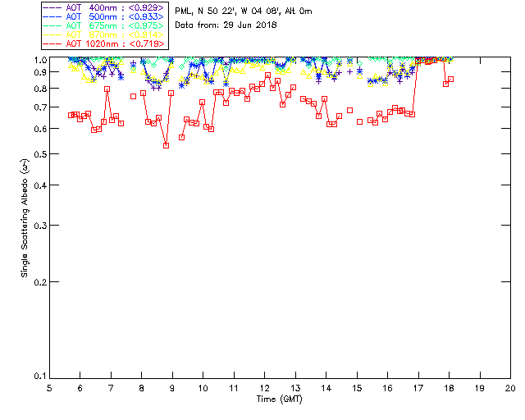525x420 pixels.
Task: Click the x-axis tick label 19
Action: pyautogui.click(x=480, y=388)
